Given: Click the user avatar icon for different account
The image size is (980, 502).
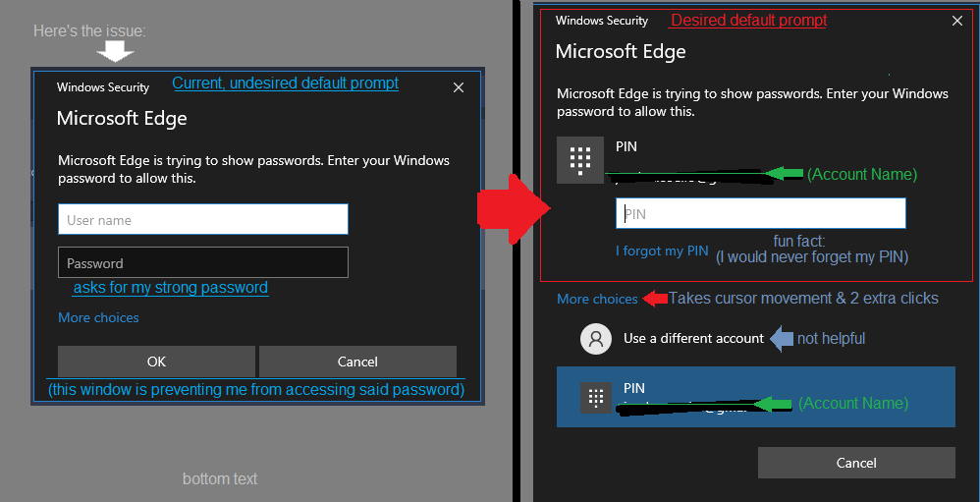Looking at the screenshot, I should [x=596, y=339].
